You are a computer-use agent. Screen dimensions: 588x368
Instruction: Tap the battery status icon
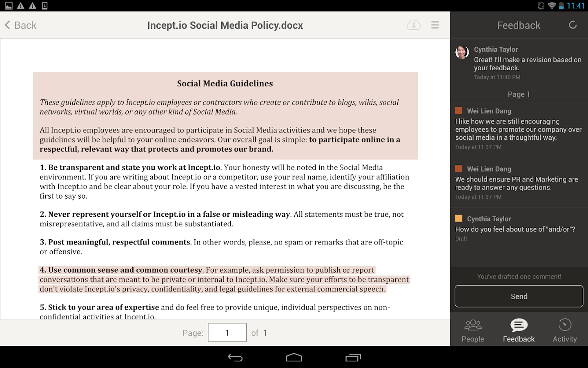[x=561, y=6]
